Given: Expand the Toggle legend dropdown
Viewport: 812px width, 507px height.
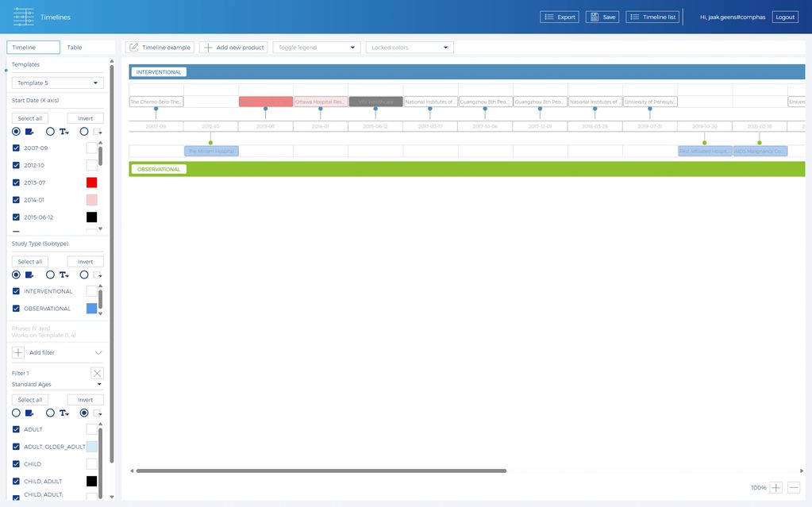Looking at the screenshot, I should 316,48.
